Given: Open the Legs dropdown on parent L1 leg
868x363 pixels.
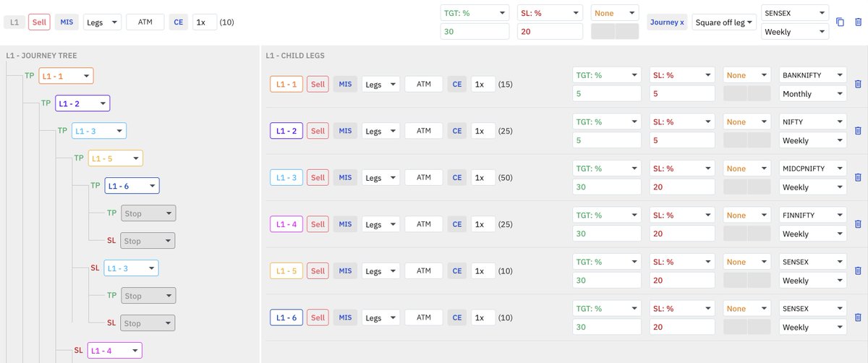Looking at the screenshot, I should coord(102,22).
